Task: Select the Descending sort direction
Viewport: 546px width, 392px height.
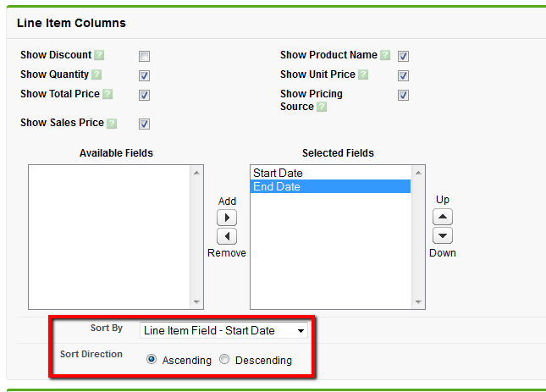Action: (224, 360)
